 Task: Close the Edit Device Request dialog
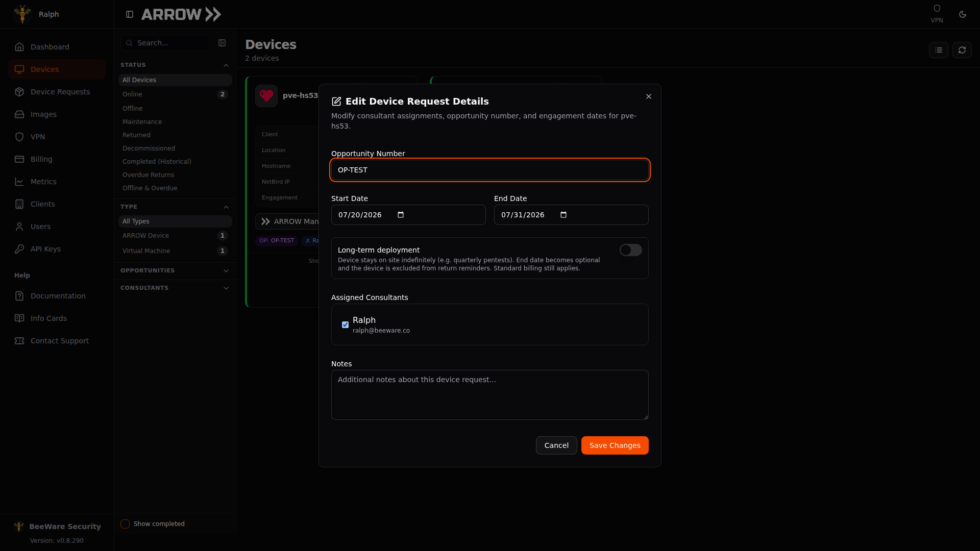click(x=649, y=96)
